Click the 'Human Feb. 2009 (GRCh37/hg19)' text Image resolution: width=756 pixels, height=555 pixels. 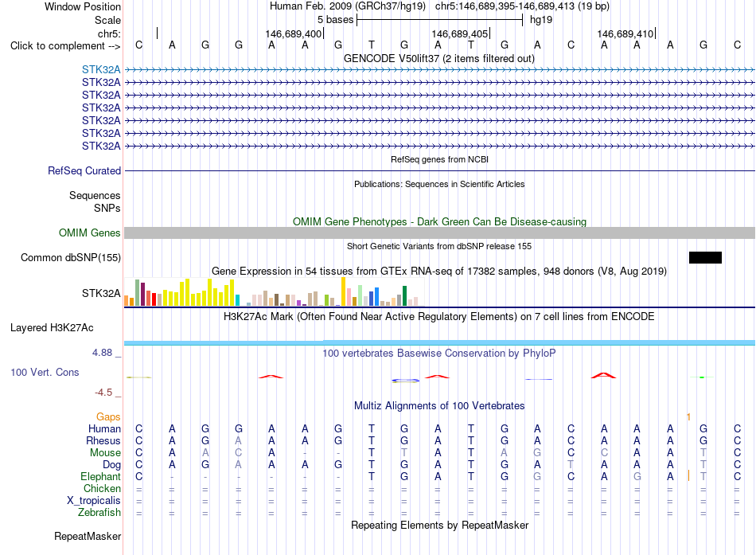tap(348, 6)
